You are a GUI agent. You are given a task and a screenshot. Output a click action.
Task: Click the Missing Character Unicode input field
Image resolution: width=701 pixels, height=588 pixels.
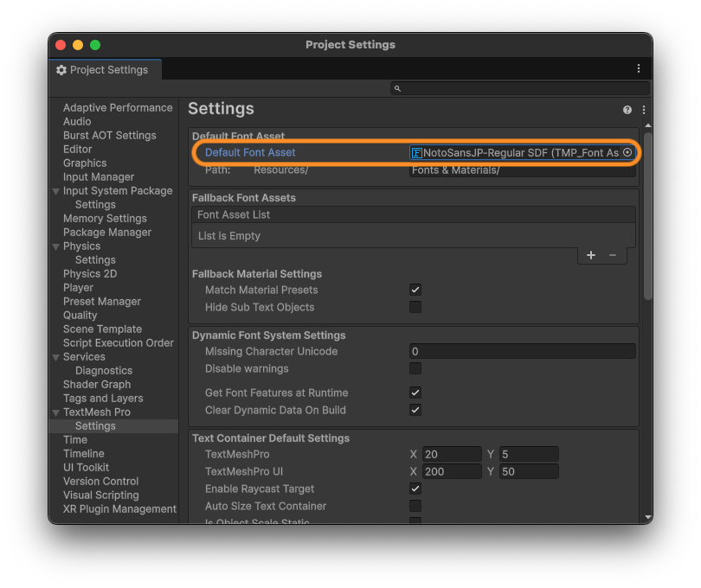point(519,351)
